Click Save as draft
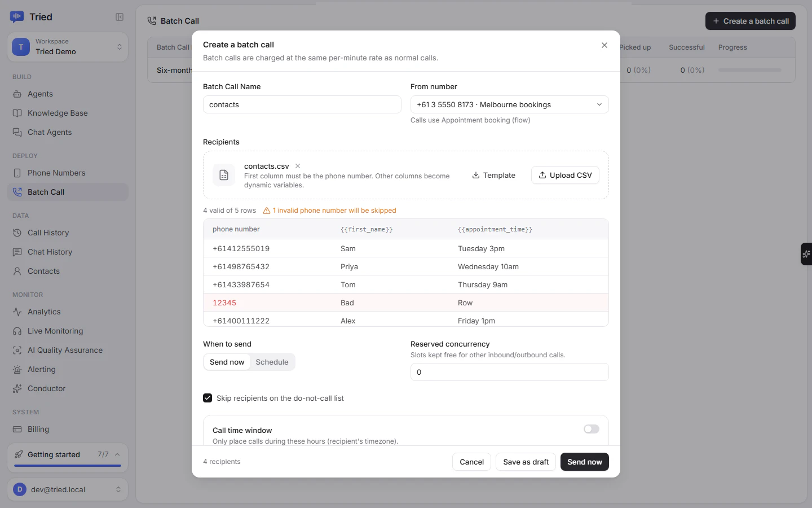 coord(526,462)
